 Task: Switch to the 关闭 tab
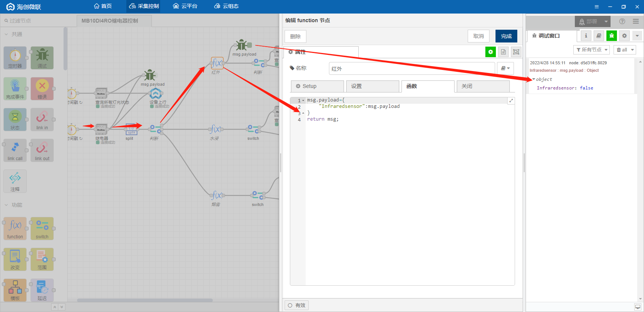(483, 86)
